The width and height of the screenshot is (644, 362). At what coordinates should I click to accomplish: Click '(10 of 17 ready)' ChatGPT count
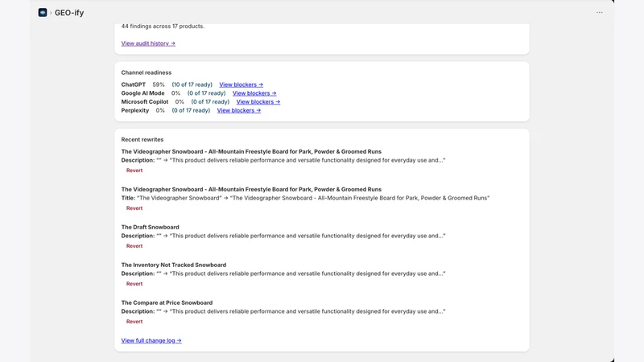click(x=192, y=84)
